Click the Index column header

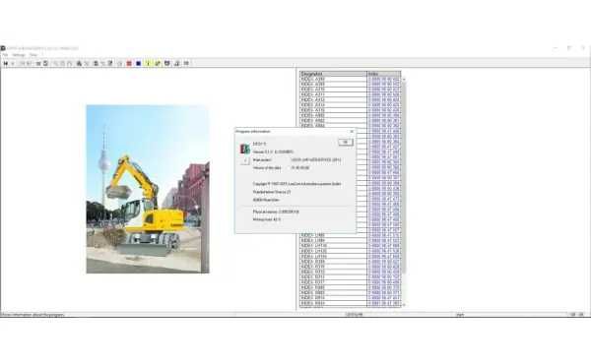384,74
